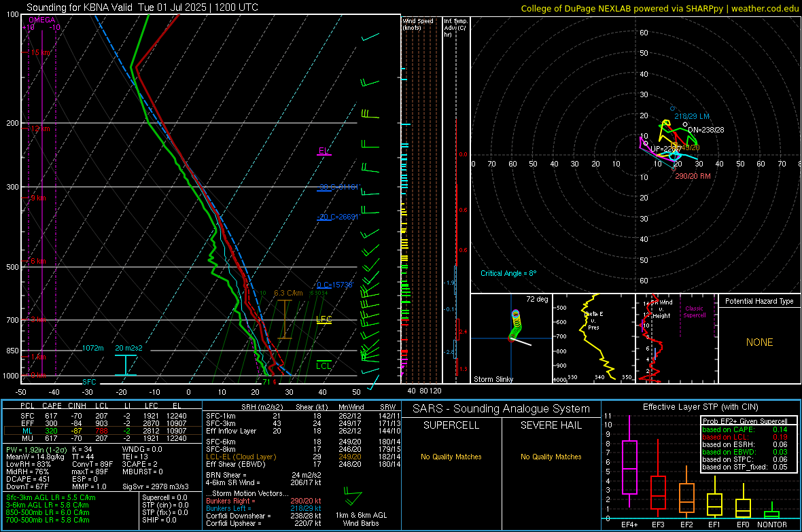This screenshot has width=802, height=532.
Task: Select the highlighted ML parcel row
Action: (103, 431)
